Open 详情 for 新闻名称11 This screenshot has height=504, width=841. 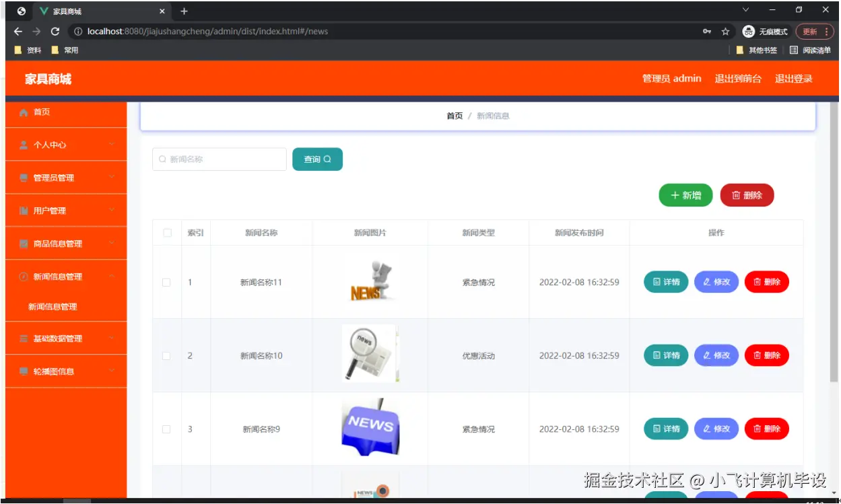pos(666,282)
